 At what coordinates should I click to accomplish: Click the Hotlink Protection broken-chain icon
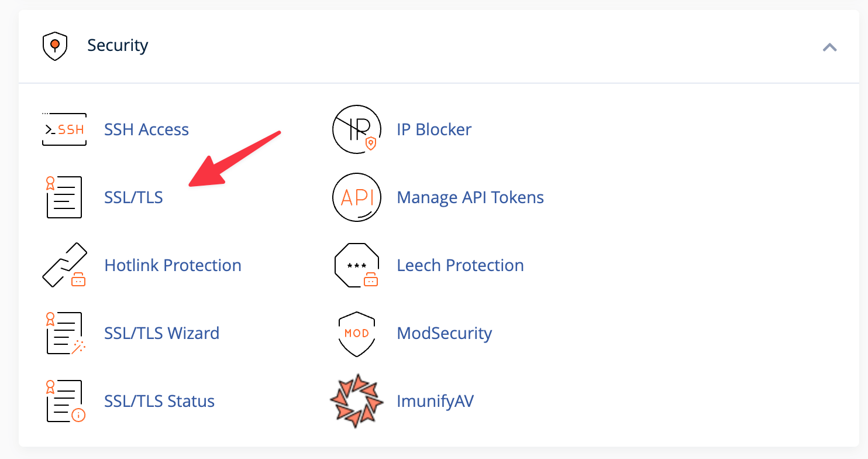(x=64, y=265)
